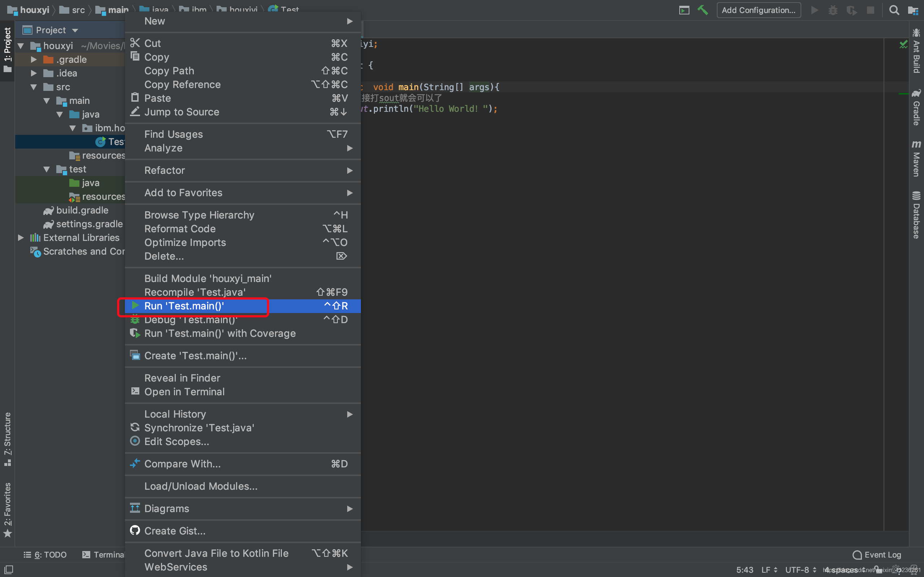
Task: Select Run 'Test.main()' from context menu
Action: coord(184,306)
